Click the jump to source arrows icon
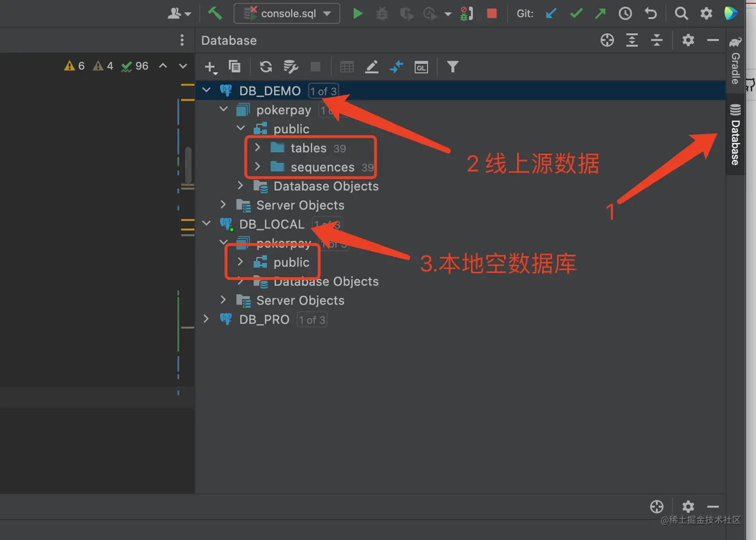Screen dimensions: 756x540 tap(396, 67)
